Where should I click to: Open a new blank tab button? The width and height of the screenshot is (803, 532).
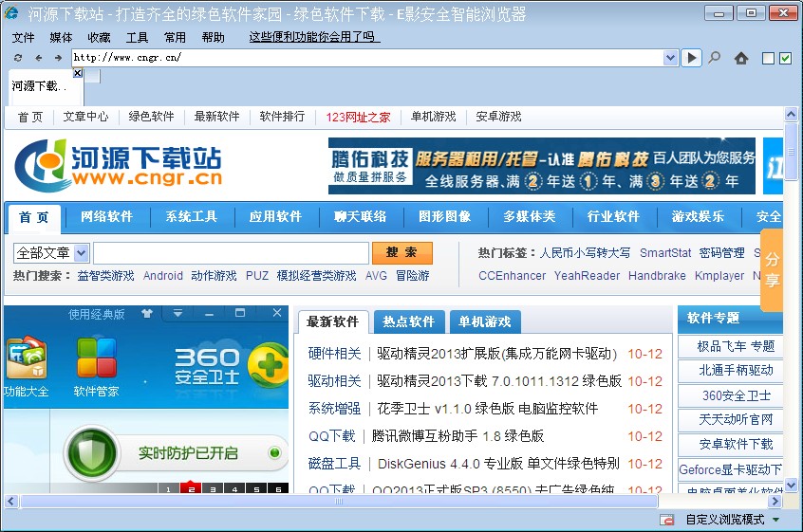93,76
